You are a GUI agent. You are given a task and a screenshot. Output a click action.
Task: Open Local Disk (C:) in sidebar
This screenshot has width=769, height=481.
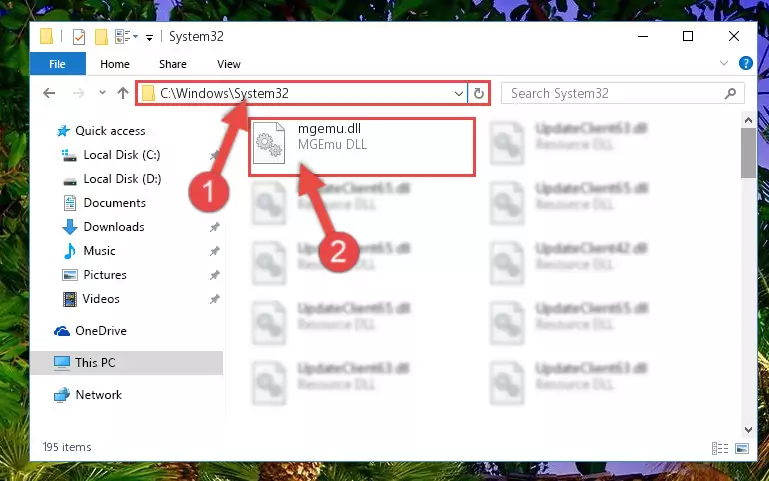(x=122, y=155)
